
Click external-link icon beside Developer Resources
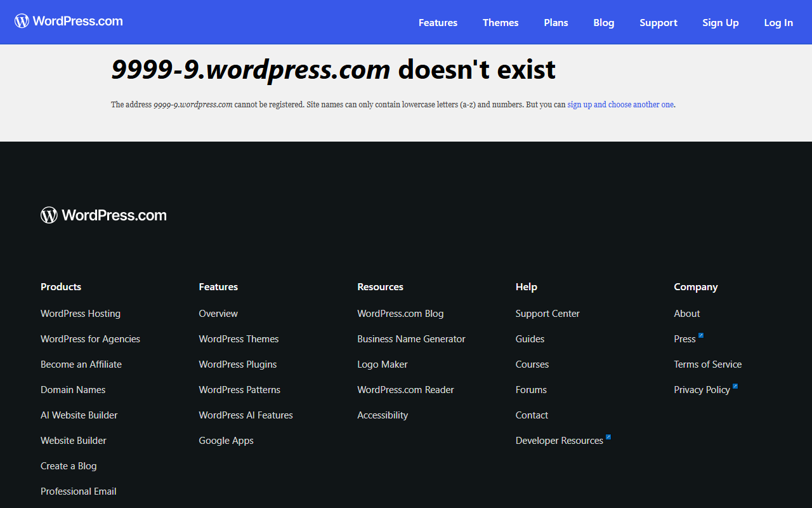click(x=608, y=437)
